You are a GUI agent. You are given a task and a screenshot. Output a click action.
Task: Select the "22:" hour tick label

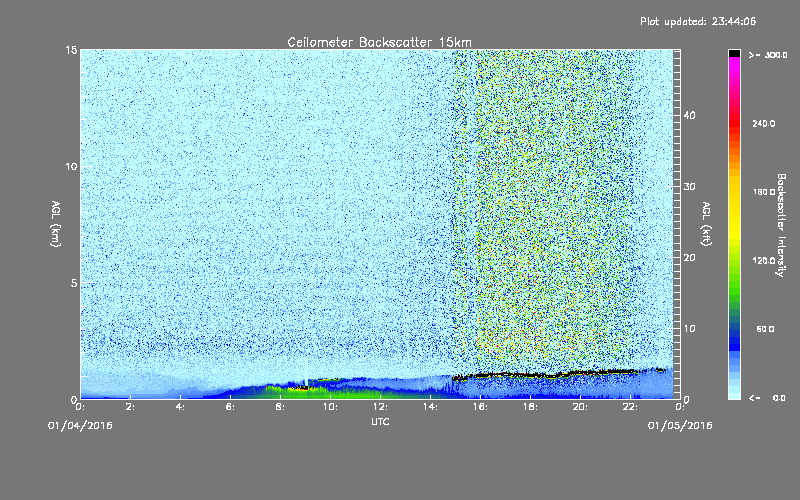click(630, 407)
